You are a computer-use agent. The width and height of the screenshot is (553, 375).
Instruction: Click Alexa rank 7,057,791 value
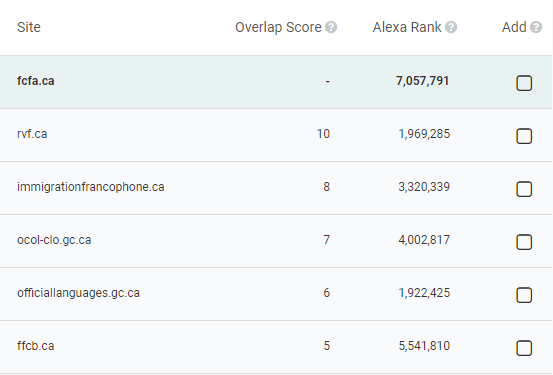pos(423,81)
